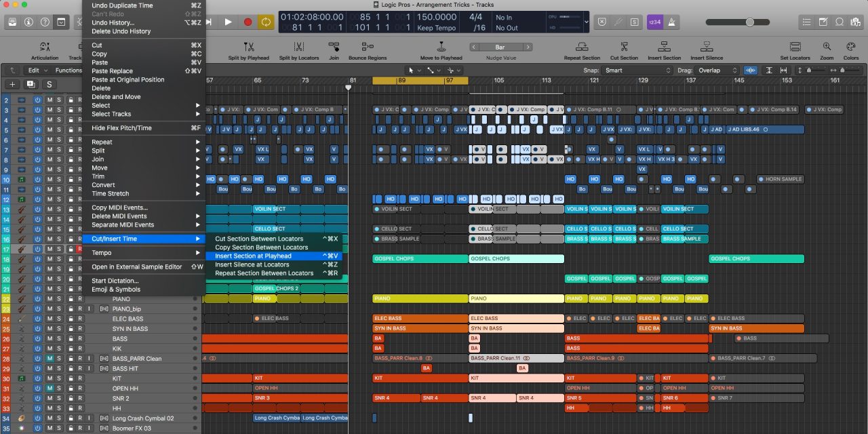Unmute the BASS_PARR Clean track
868x434 pixels.
[50, 358]
